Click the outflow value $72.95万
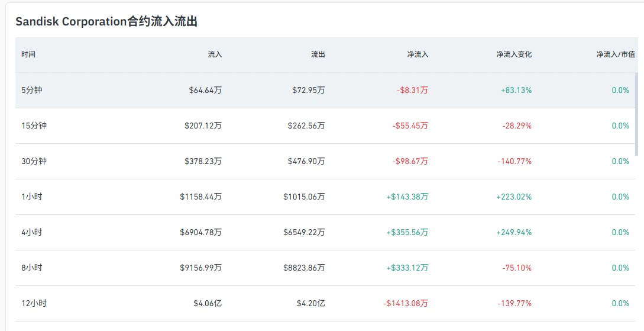Viewport: 644px width, 331px height. (x=309, y=90)
